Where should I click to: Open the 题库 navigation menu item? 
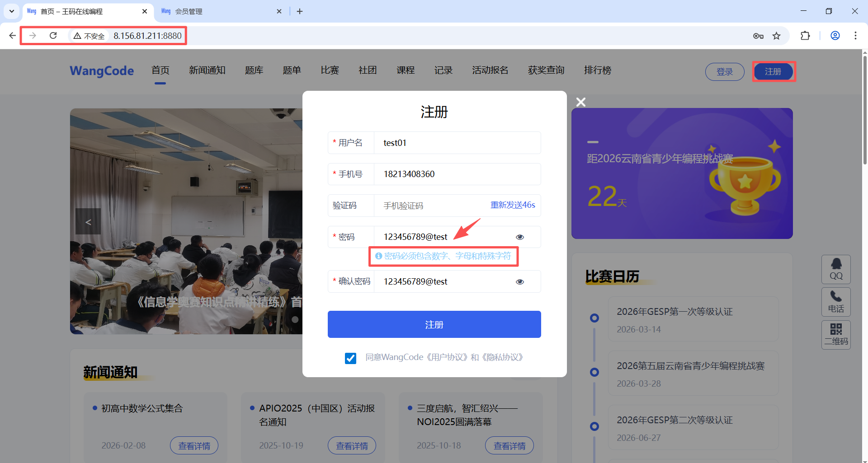(x=254, y=70)
